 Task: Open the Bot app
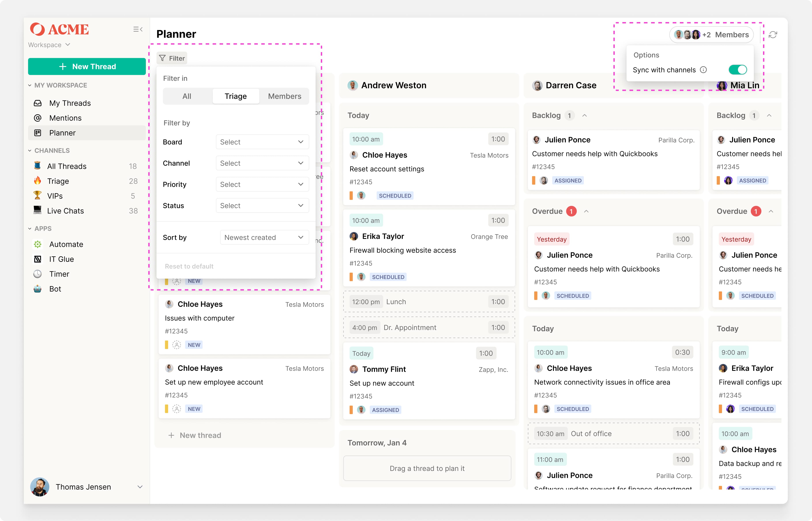55,289
